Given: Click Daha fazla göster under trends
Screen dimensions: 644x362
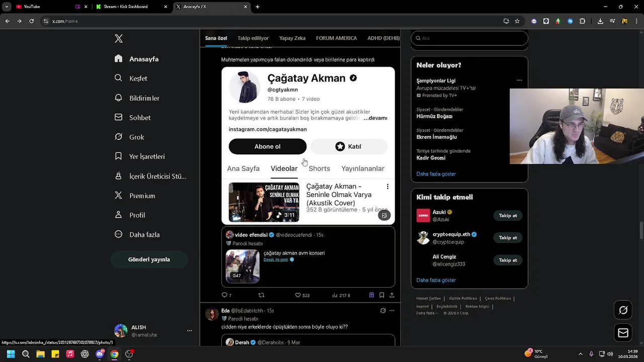Looking at the screenshot, I should (x=436, y=174).
